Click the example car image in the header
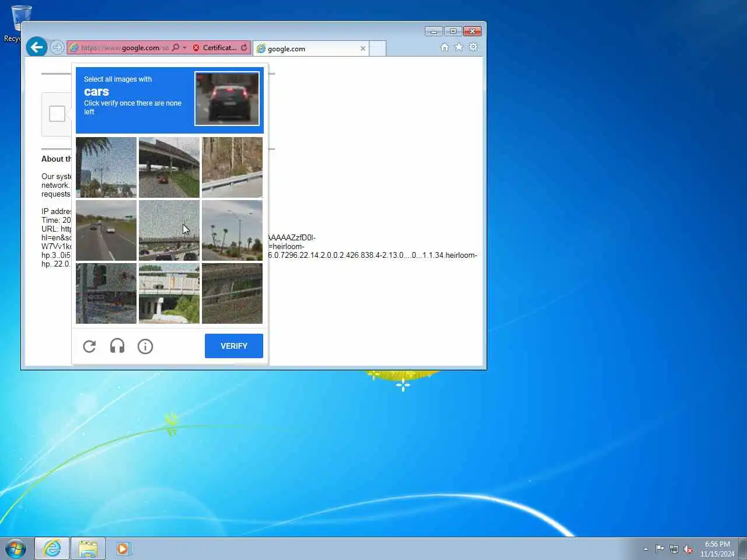This screenshot has height=560, width=747. 227,99
